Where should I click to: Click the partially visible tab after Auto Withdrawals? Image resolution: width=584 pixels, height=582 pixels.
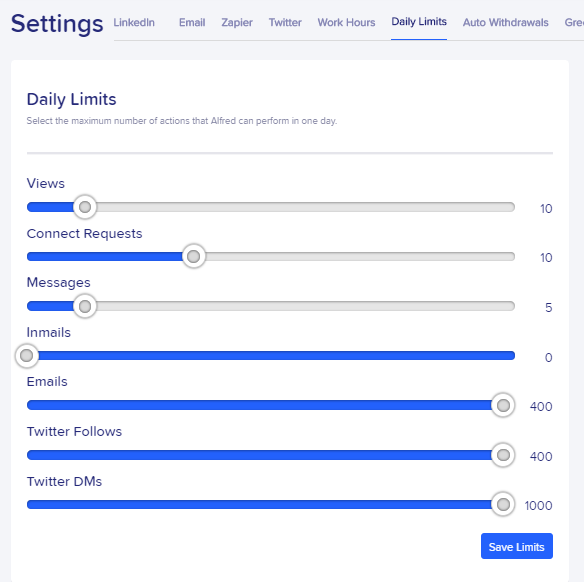click(574, 22)
